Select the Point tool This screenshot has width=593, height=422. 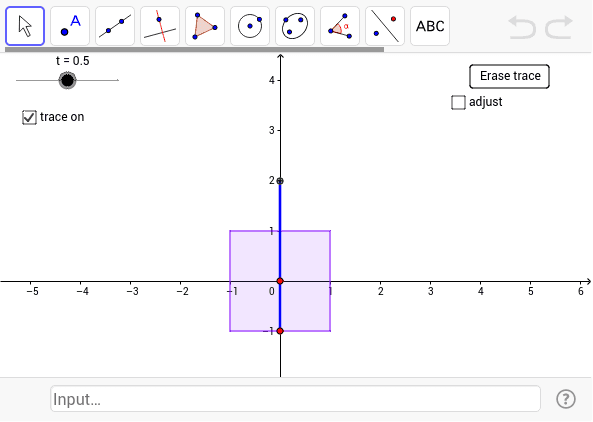70,26
